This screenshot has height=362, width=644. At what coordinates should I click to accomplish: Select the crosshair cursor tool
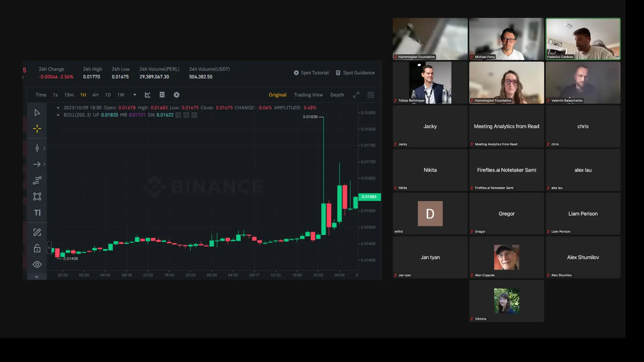(37, 128)
